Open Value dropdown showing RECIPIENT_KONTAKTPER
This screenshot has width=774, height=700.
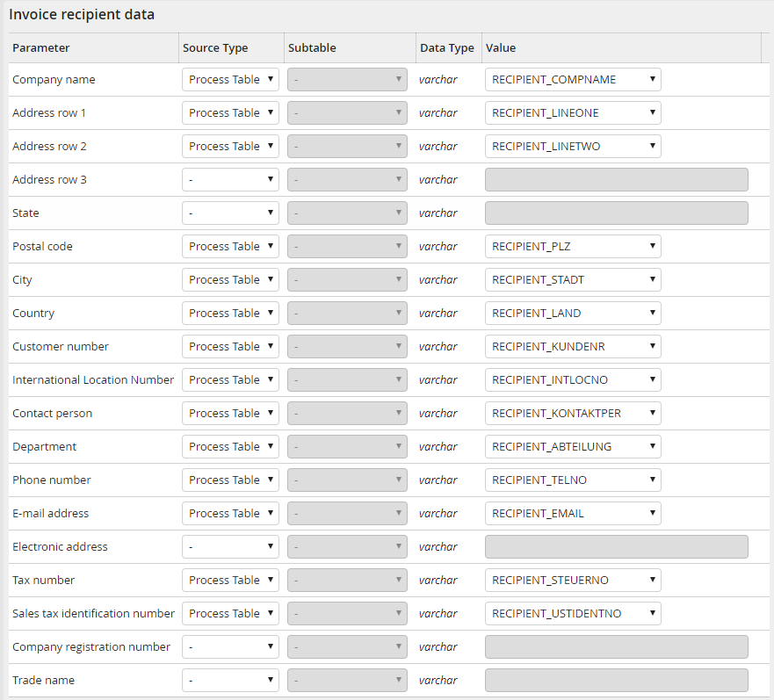(x=573, y=413)
